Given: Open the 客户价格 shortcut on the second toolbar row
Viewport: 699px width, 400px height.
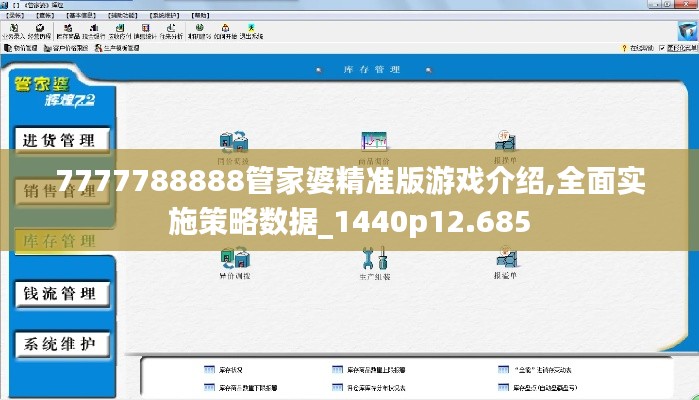Looking at the screenshot, I should click(x=66, y=48).
